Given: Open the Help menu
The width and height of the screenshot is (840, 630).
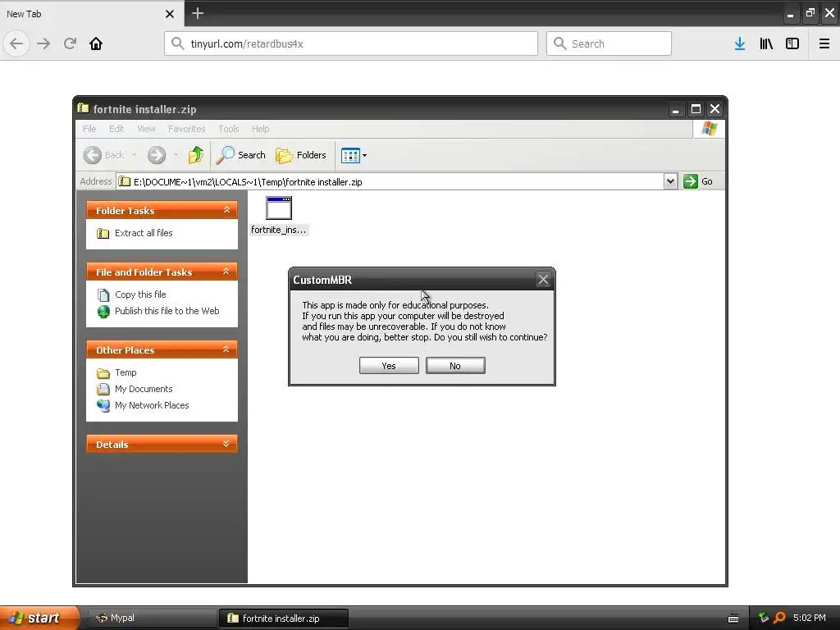Looking at the screenshot, I should point(260,129).
